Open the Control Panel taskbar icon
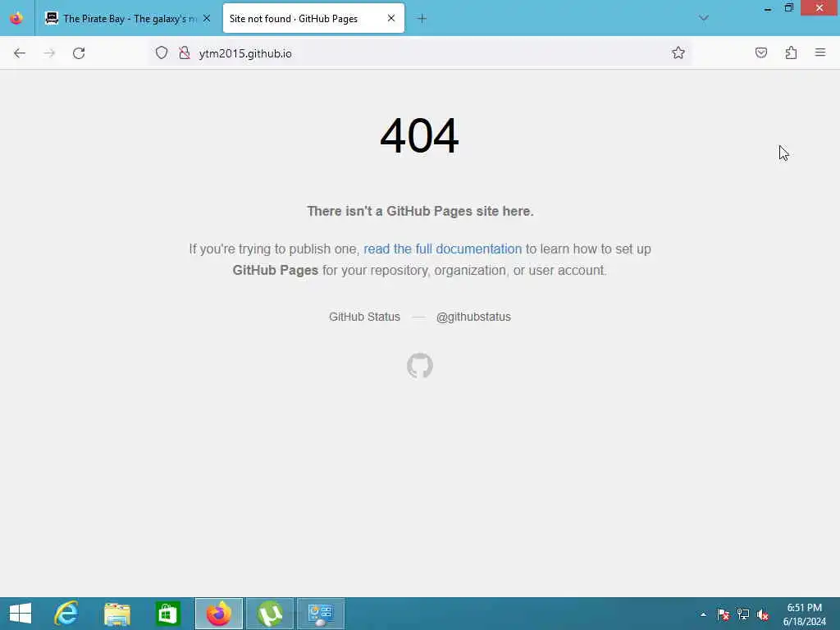Viewport: 840px width, 630px height. pos(321,614)
